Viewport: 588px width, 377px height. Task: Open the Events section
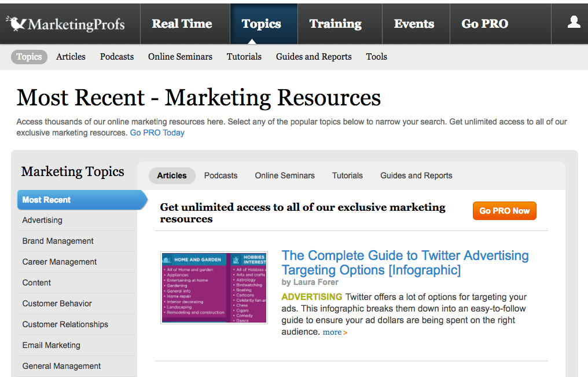click(x=414, y=24)
